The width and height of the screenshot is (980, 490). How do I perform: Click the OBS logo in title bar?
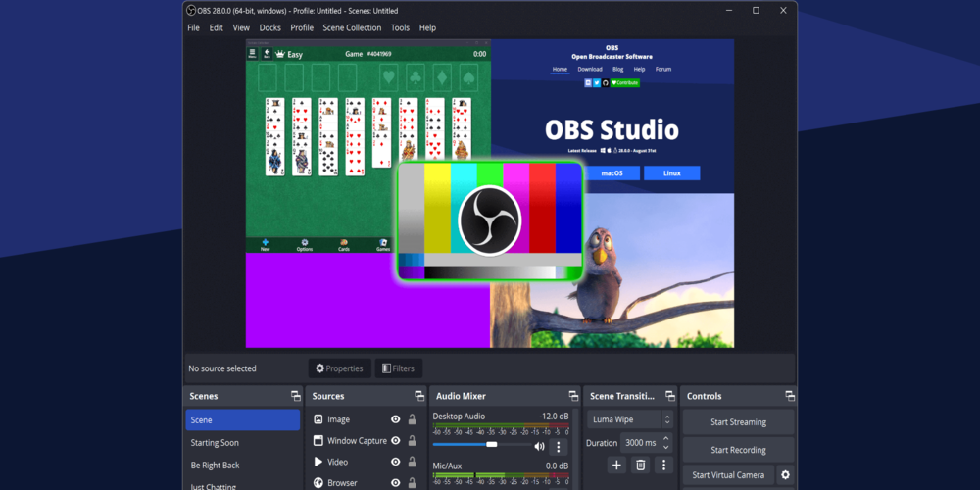point(191,11)
